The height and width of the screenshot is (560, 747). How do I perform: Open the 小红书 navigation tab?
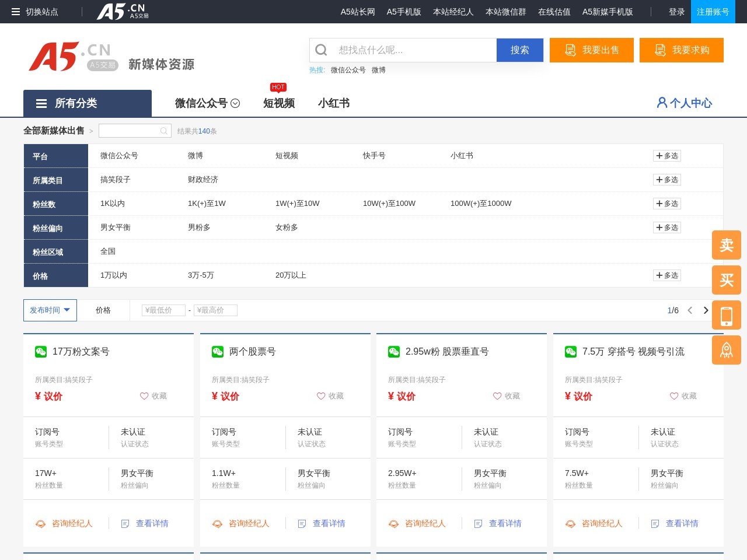click(x=333, y=103)
